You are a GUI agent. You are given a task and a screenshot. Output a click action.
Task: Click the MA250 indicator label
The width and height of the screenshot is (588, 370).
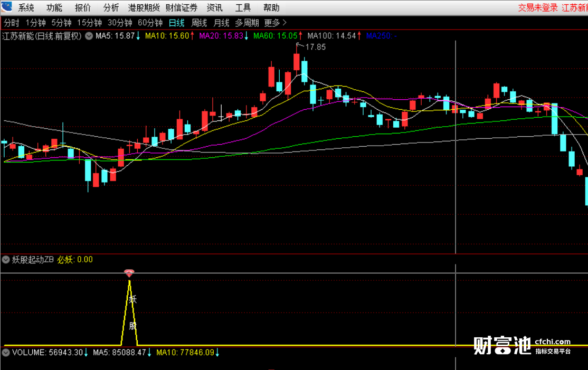pos(382,36)
